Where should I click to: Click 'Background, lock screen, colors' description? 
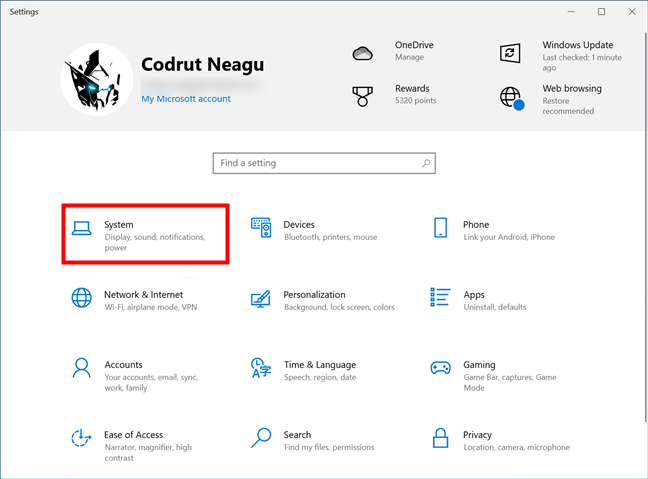click(x=339, y=307)
